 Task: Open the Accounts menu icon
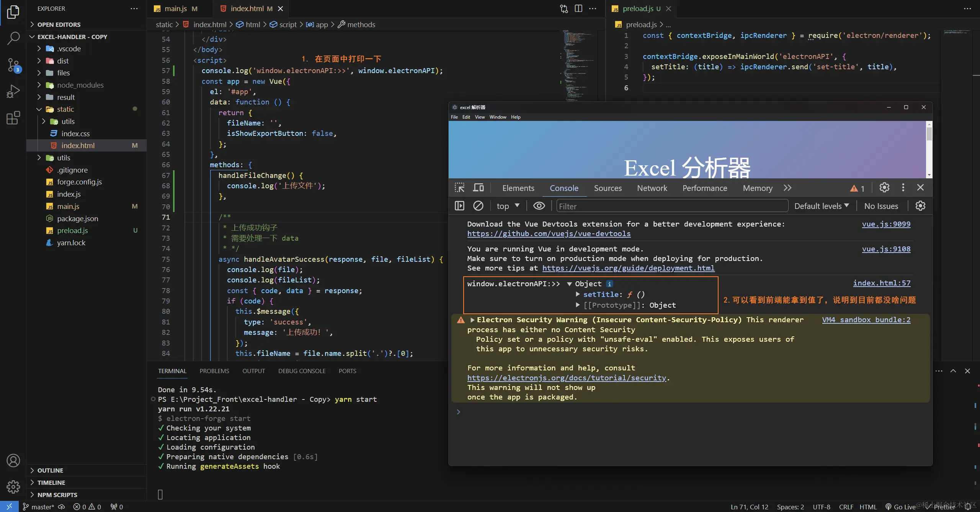coord(13,460)
